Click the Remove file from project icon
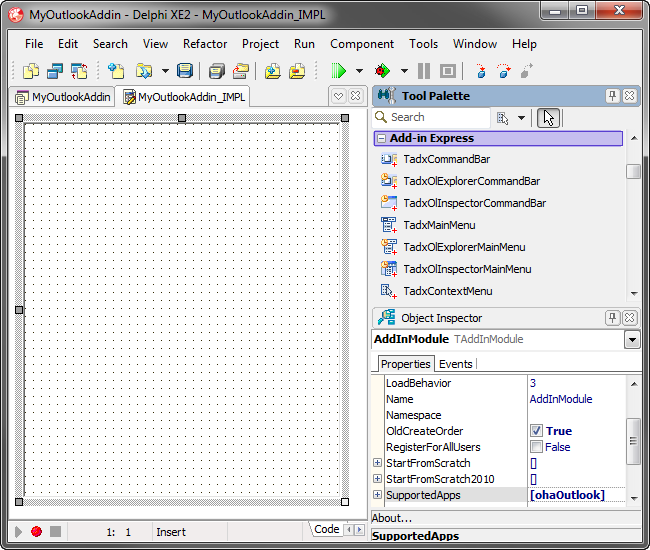 297,71
